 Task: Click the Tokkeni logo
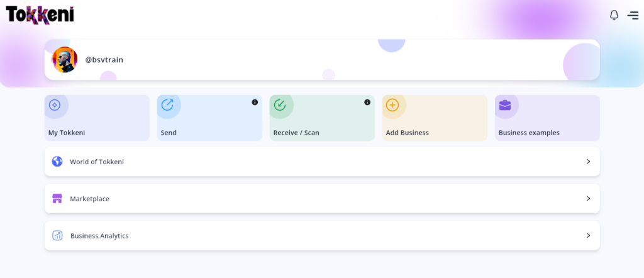pyautogui.click(x=40, y=14)
